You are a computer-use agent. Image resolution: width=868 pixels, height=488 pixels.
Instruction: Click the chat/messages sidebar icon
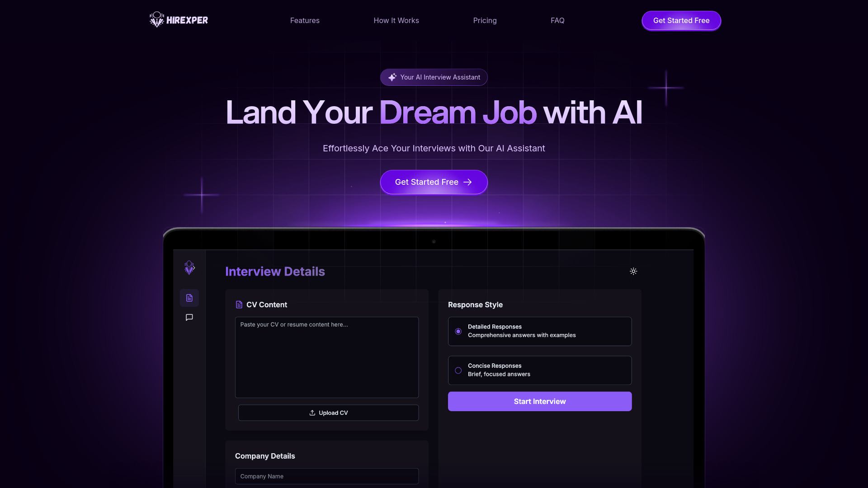click(x=189, y=316)
